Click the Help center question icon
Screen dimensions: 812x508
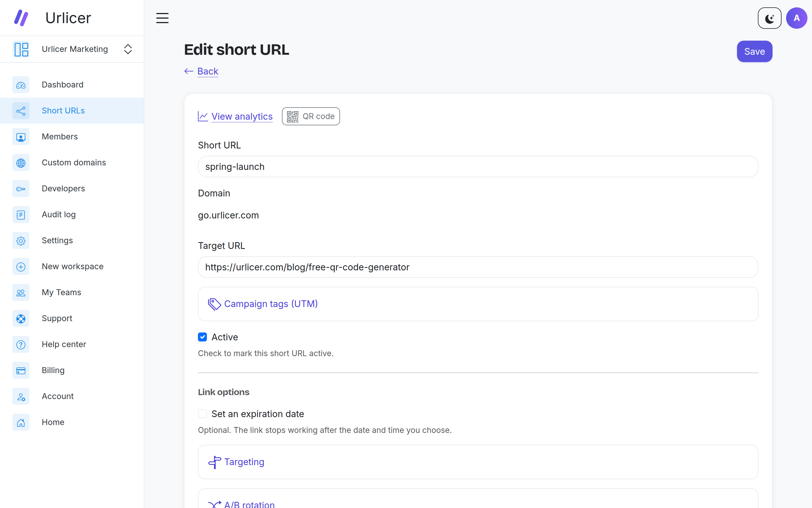(x=21, y=344)
